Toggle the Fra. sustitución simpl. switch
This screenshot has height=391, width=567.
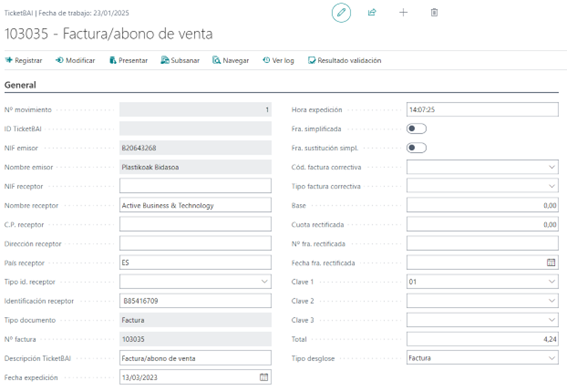417,148
